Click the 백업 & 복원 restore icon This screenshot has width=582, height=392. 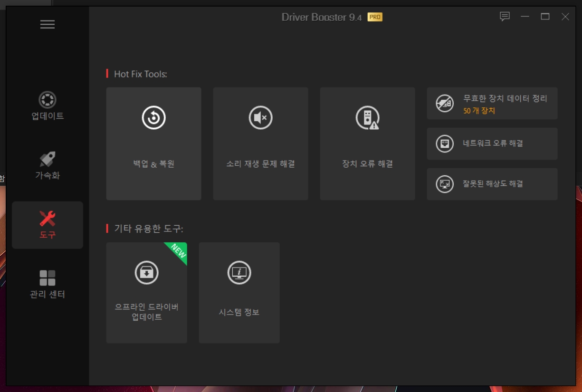(154, 117)
